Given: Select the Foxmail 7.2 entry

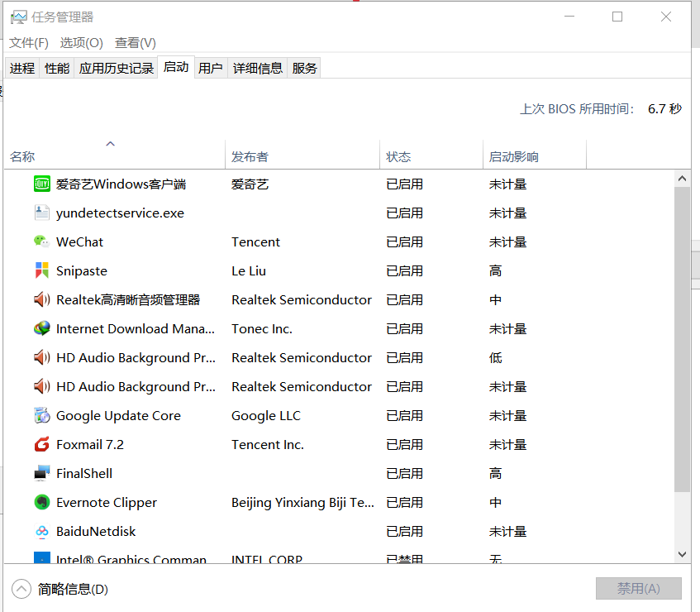Looking at the screenshot, I should pyautogui.click(x=90, y=444).
